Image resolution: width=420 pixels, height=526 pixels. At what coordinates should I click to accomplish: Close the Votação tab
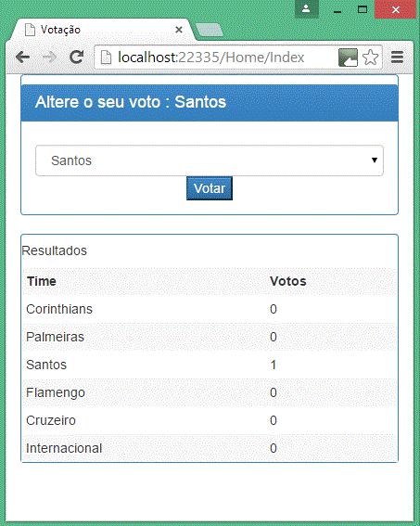[179, 30]
